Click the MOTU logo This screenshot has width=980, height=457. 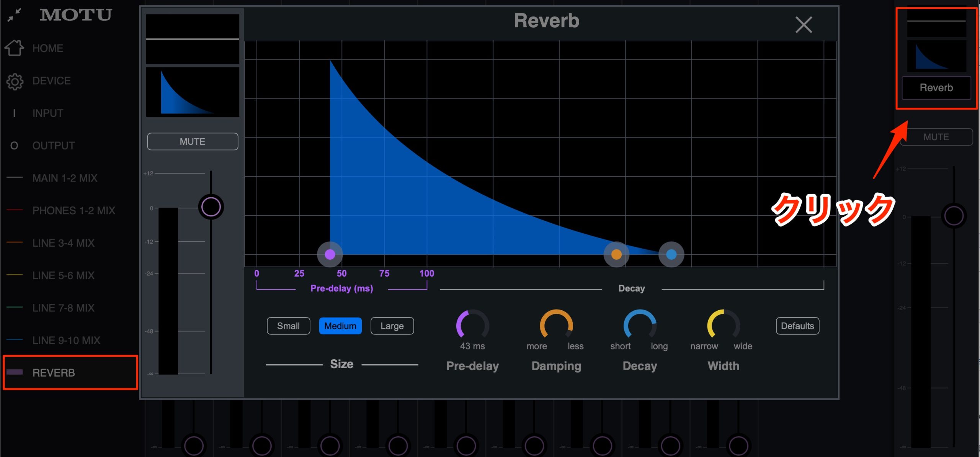point(75,15)
